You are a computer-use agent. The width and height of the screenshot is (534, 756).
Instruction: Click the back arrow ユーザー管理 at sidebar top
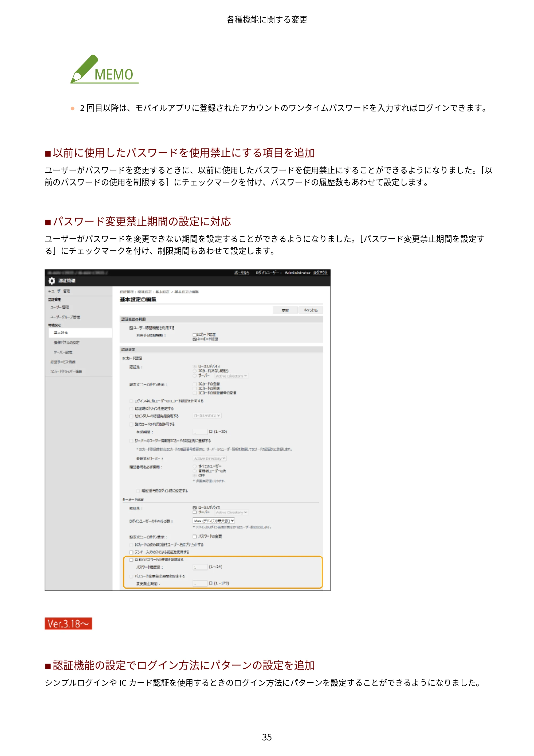pos(59,291)
